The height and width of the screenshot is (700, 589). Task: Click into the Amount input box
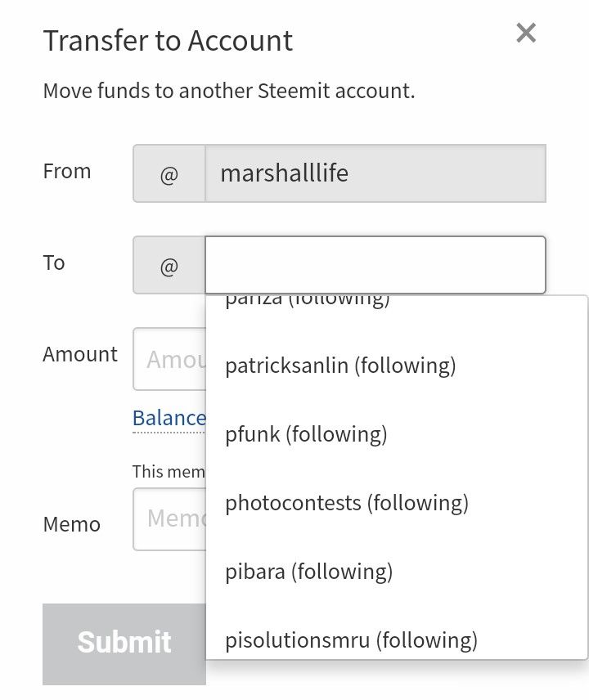click(x=169, y=359)
